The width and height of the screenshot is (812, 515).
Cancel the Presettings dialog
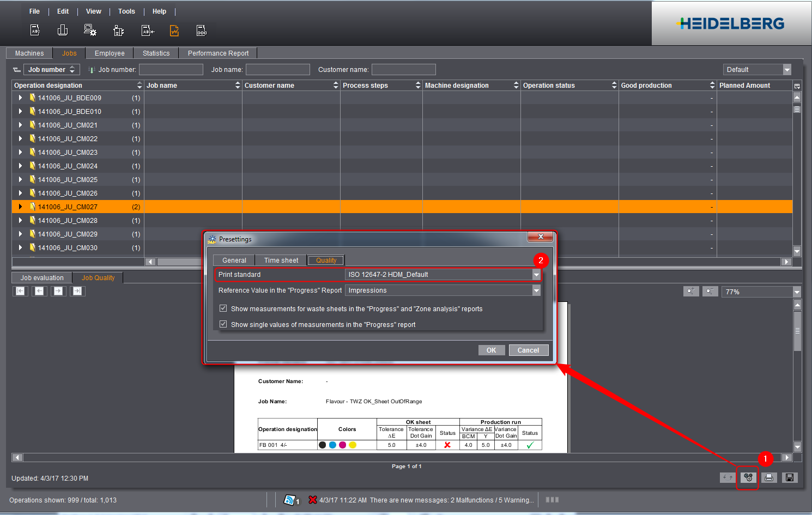tap(528, 350)
